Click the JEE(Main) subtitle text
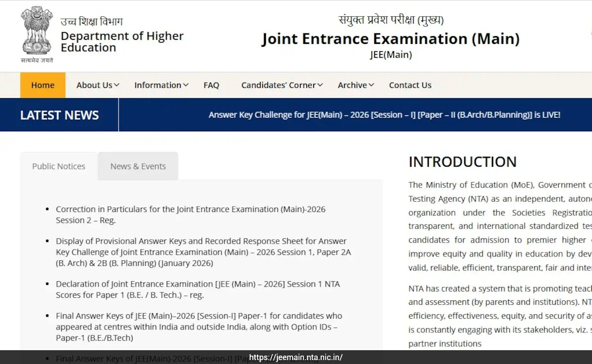Viewport: 592px width, 364px height. (x=391, y=55)
